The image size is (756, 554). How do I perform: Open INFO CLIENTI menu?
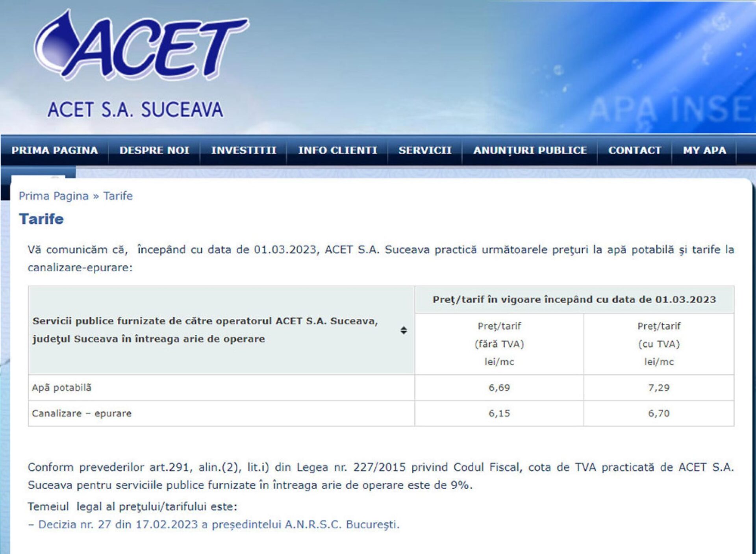click(337, 150)
